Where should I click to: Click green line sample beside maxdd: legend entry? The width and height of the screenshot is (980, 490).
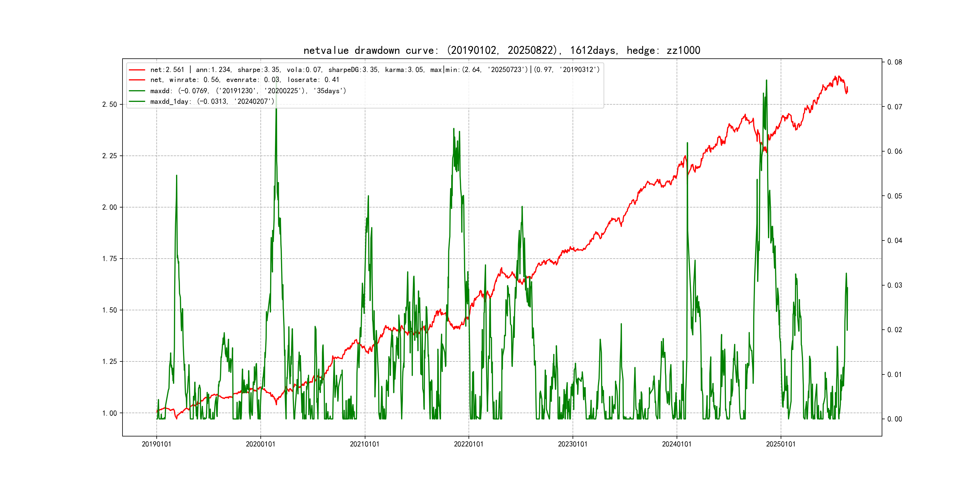tap(137, 91)
